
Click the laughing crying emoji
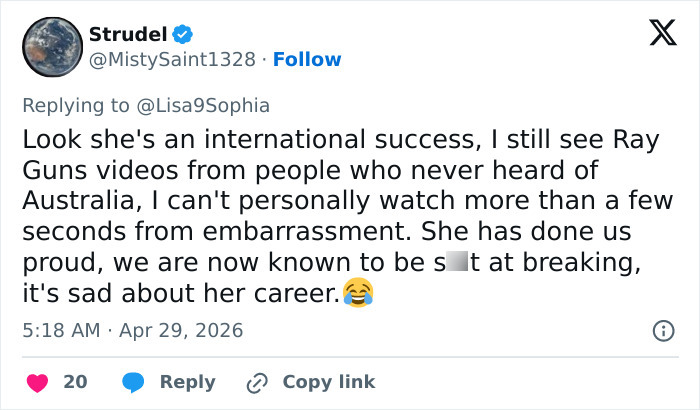[357, 292]
